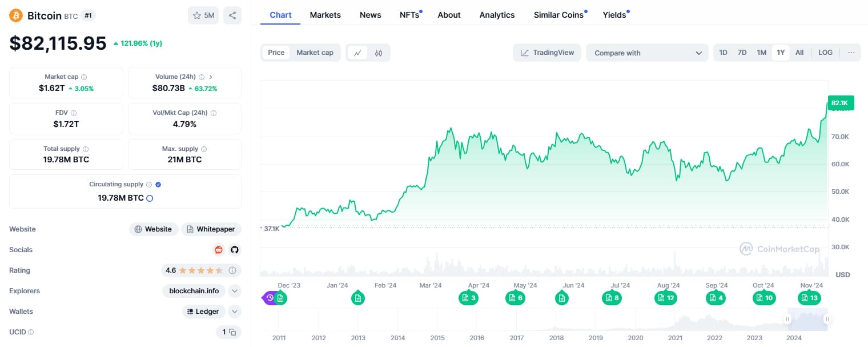This screenshot has height=347, width=868.
Task: Switch to candlestick chart view
Action: pyautogui.click(x=378, y=53)
